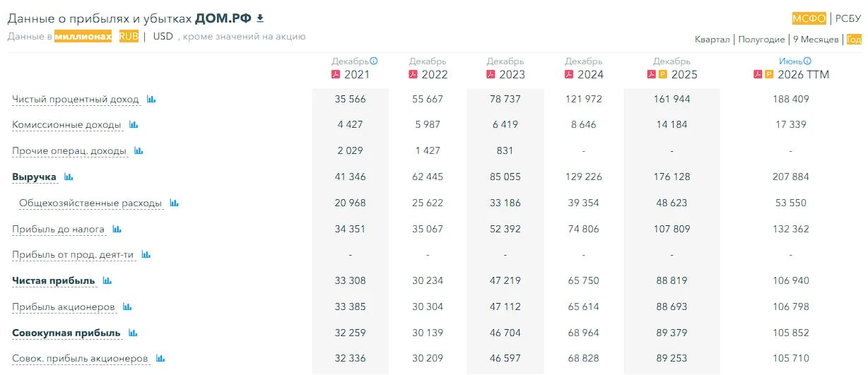Open chart for Прибыль акционеров
The height and width of the screenshot is (375, 868).
pos(128,307)
